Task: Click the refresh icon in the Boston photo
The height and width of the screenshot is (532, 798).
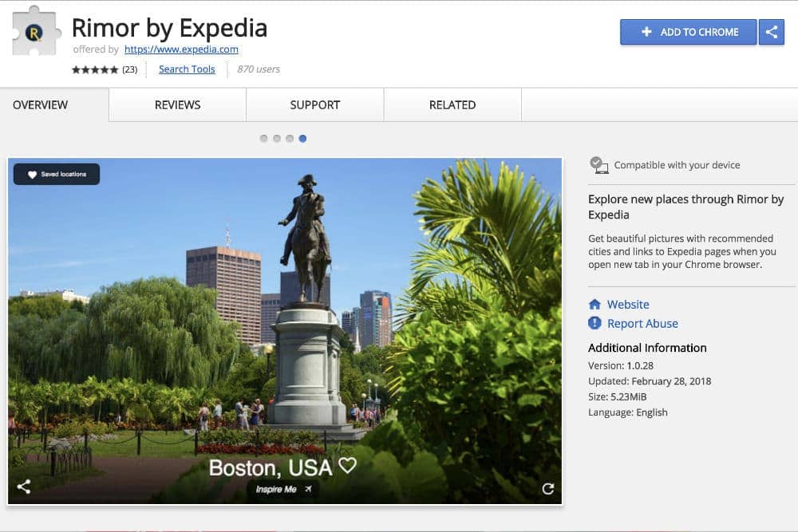Action: pos(547,489)
